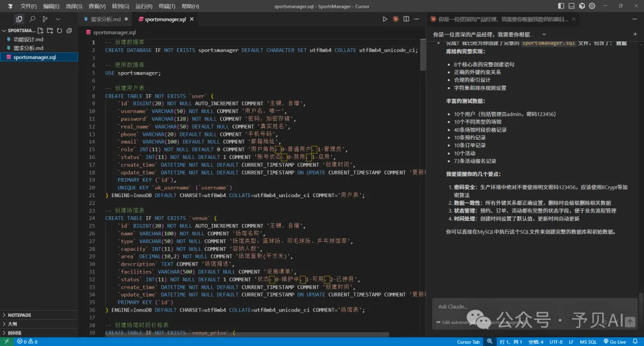Click line number 24 in the gutter
The height and width of the screenshot is (346, 644).
pyautogui.click(x=92, y=218)
